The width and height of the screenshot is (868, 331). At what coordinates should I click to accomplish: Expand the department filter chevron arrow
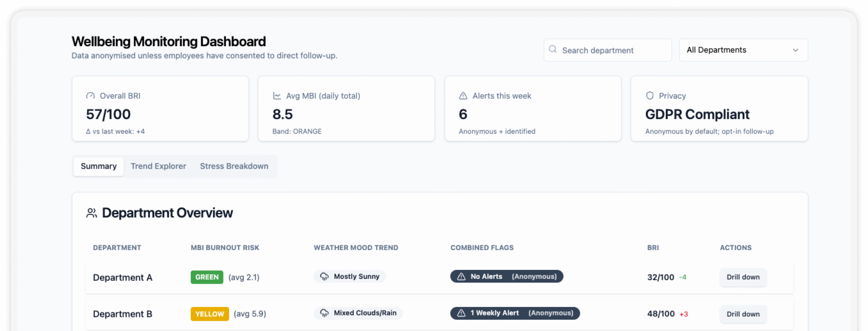(x=795, y=50)
